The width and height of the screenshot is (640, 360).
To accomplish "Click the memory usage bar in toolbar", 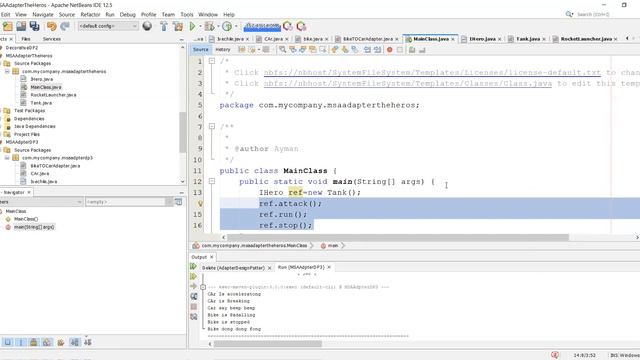I will 262,27.
